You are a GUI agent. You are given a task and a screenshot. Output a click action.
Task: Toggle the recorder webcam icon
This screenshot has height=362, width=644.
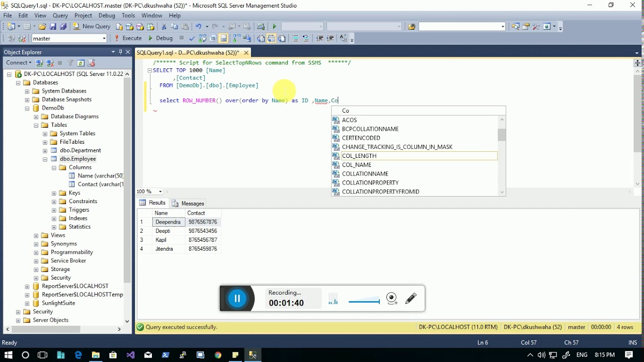(x=392, y=299)
